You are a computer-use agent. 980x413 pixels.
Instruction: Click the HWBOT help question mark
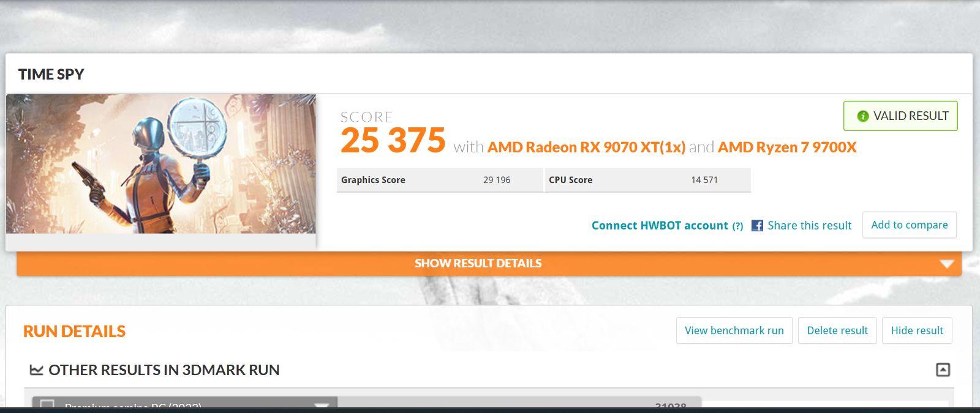[x=737, y=226]
